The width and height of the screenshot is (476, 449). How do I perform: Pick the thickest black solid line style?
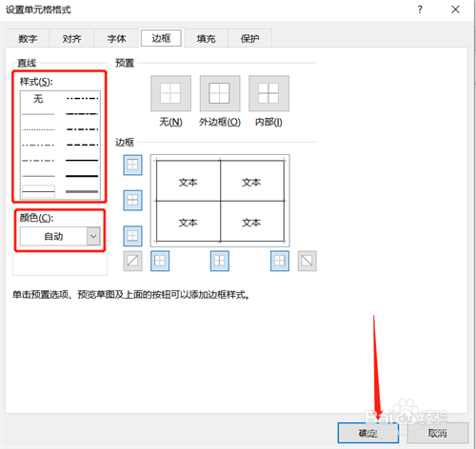82,176
